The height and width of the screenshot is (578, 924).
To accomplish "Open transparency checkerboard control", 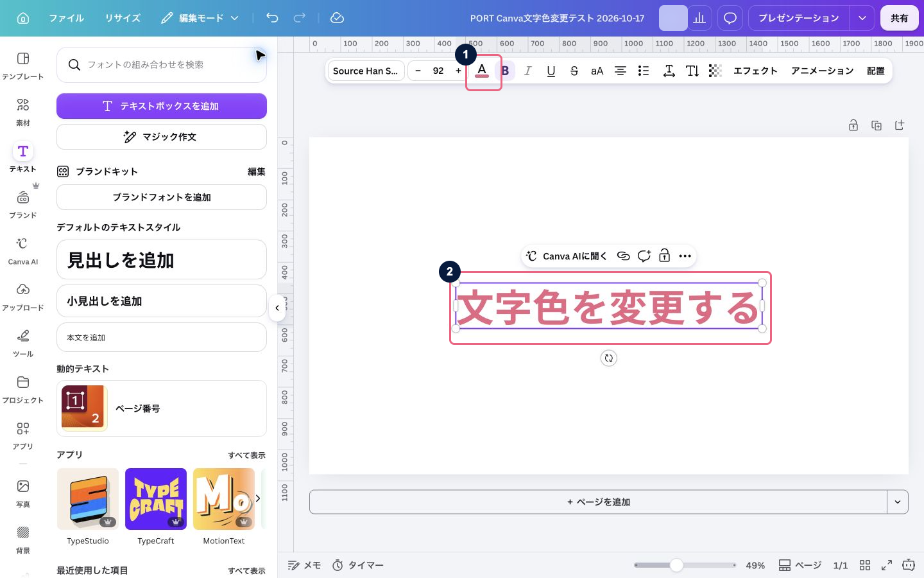I will point(715,71).
